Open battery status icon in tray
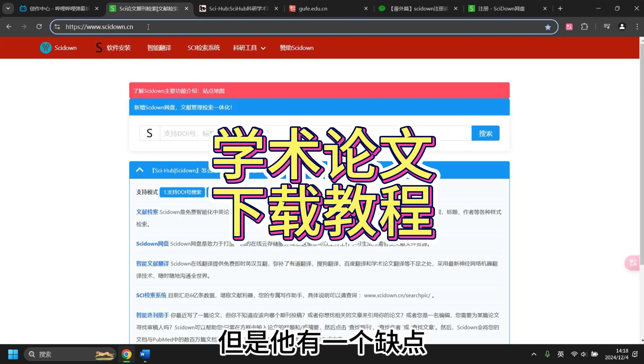 tap(594, 354)
